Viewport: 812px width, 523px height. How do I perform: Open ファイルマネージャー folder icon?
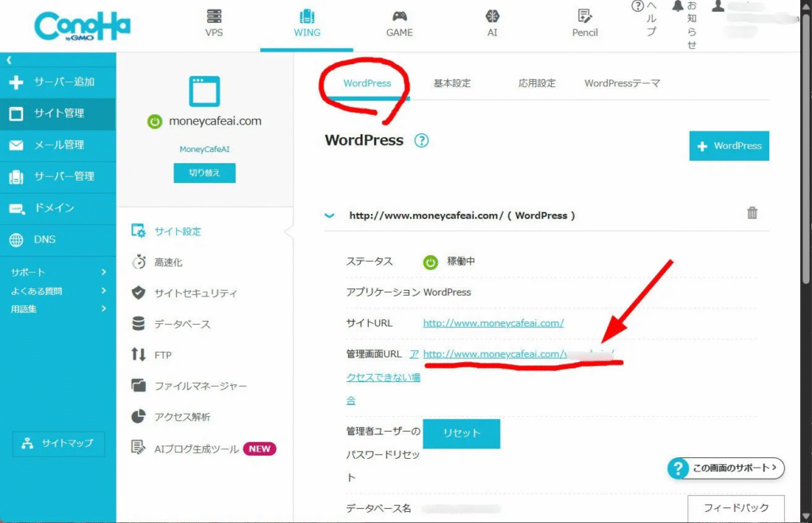pyautogui.click(x=138, y=385)
